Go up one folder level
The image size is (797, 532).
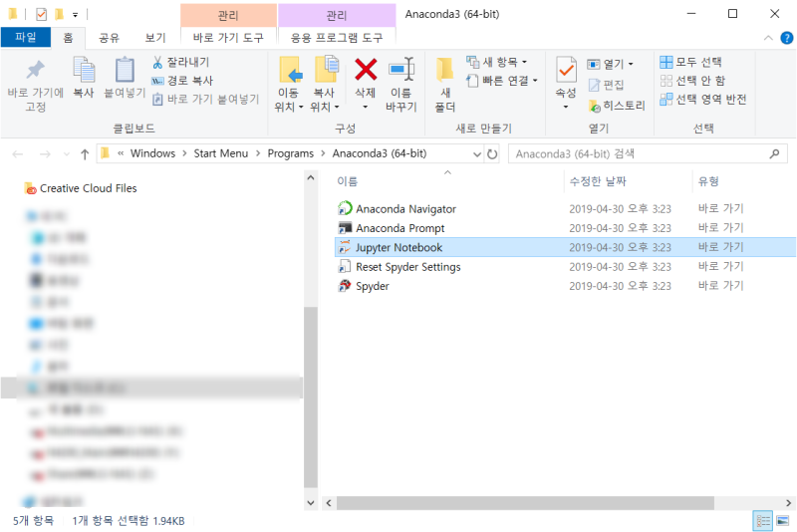tap(85, 154)
